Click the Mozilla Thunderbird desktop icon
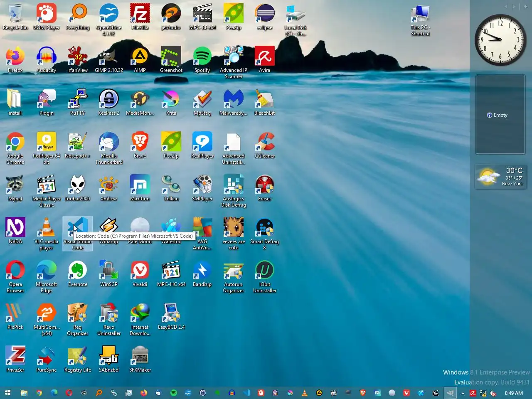The image size is (532, 399). pos(109,148)
